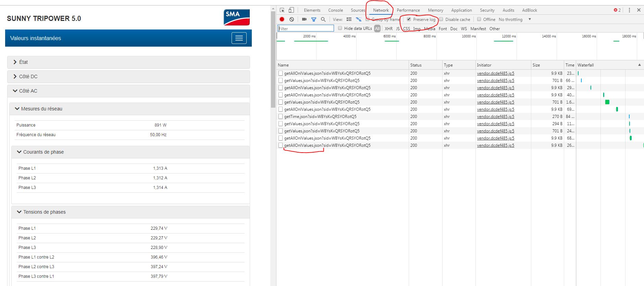Tick the Offline checkbox
The height and width of the screenshot is (286, 644).
[479, 19]
